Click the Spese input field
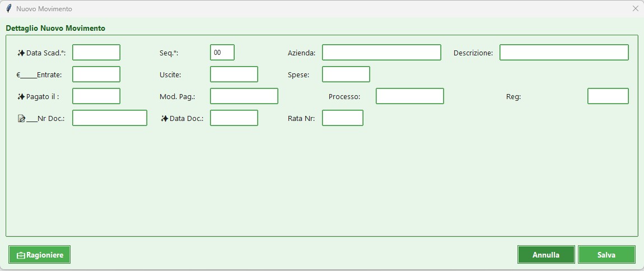Viewport: 644px width, 271px height. point(346,74)
